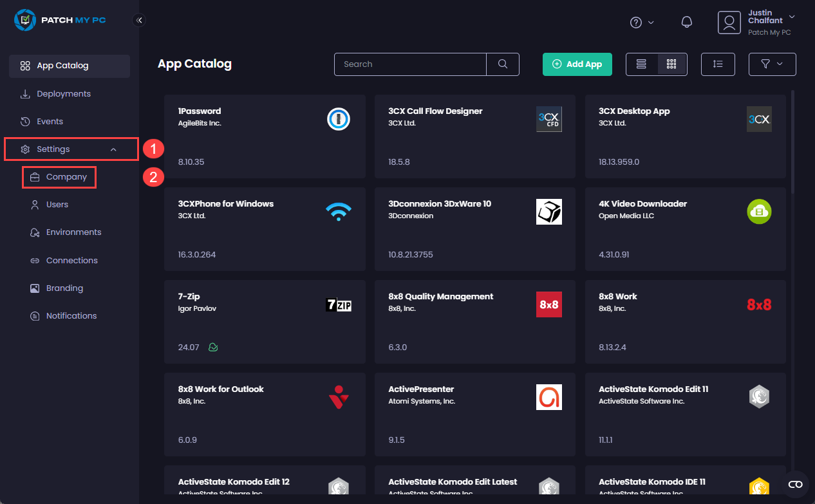This screenshot has width=815, height=504.
Task: Open the filter dropdown
Action: click(x=772, y=64)
